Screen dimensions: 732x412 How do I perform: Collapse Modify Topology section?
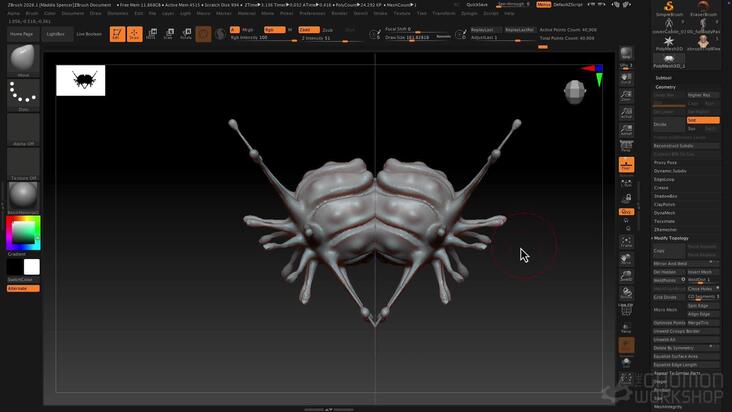click(671, 238)
